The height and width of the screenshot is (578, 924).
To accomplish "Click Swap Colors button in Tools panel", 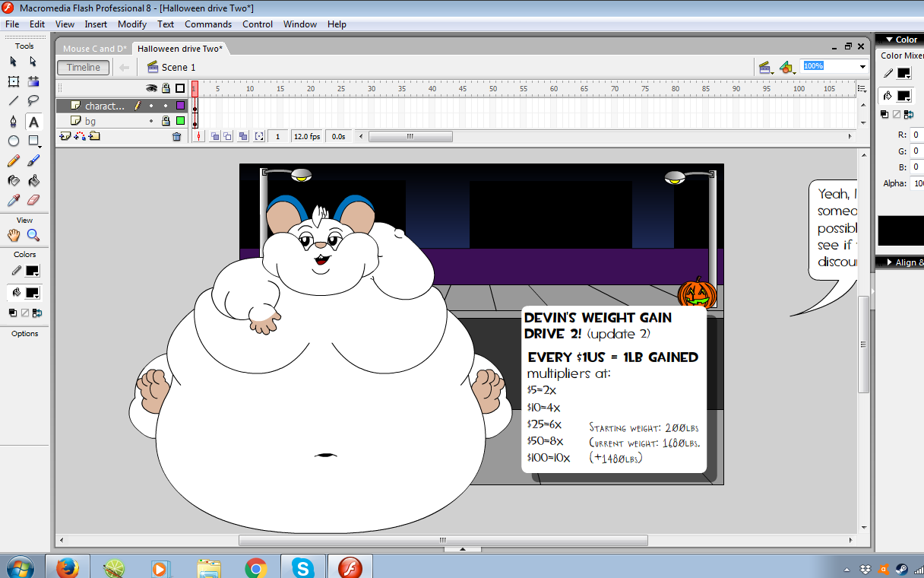I will coord(37,313).
